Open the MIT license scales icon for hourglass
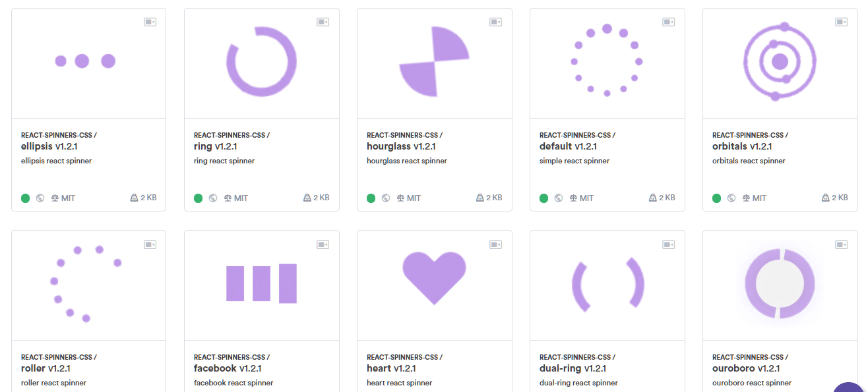 [401, 198]
